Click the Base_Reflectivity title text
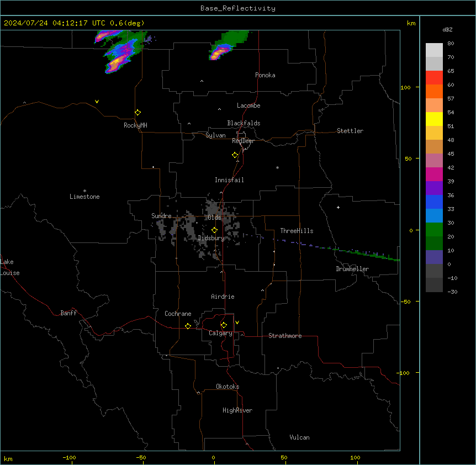Viewport: 476px width, 465px height. (238, 8)
